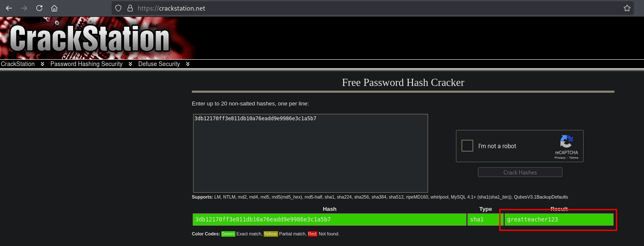
Task: Click the CrackStation banner logo
Action: pyautogui.click(x=90, y=38)
